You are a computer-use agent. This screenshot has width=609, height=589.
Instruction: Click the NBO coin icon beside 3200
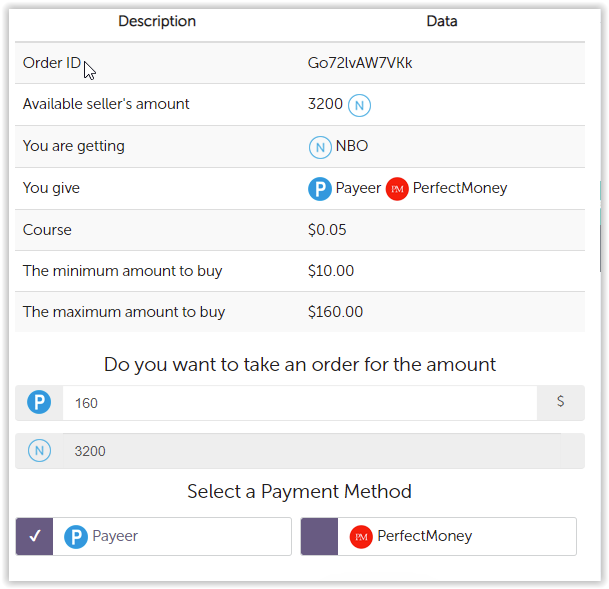tap(359, 105)
